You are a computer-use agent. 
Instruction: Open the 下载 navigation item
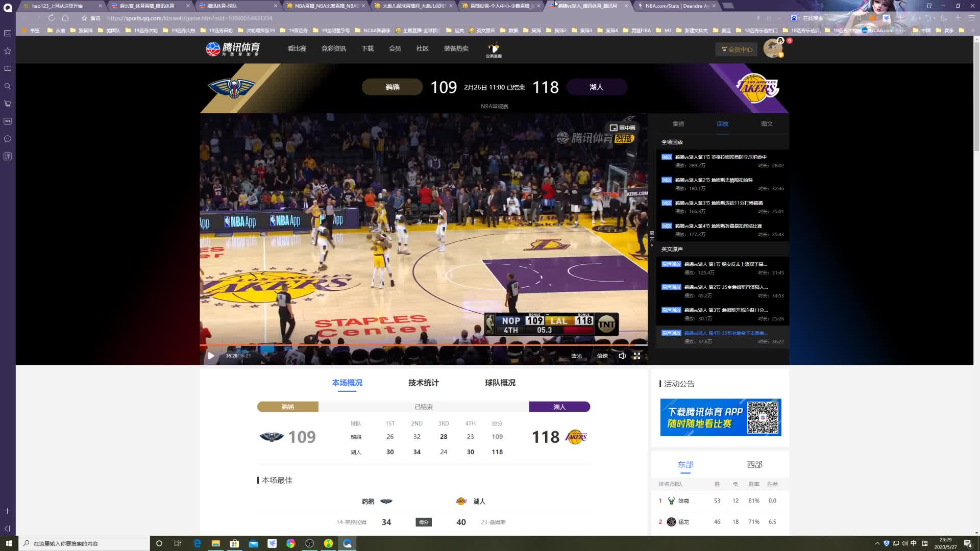[x=367, y=48]
